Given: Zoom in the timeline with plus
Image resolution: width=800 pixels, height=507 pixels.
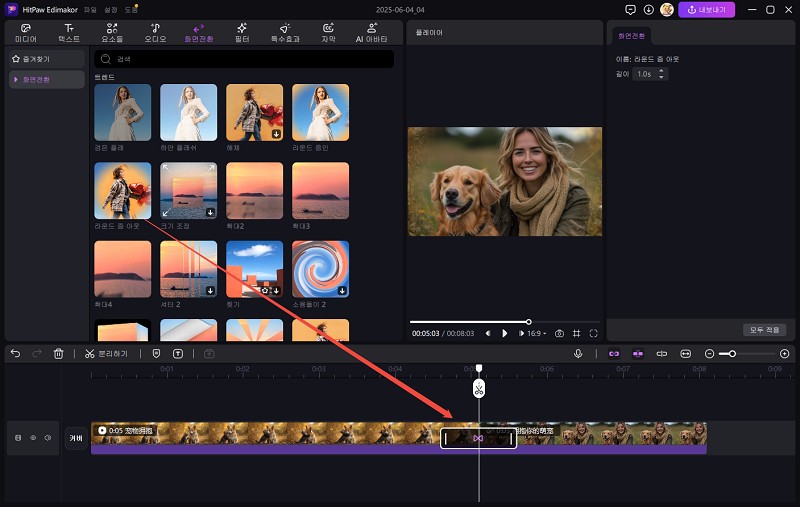Looking at the screenshot, I should click(x=785, y=353).
